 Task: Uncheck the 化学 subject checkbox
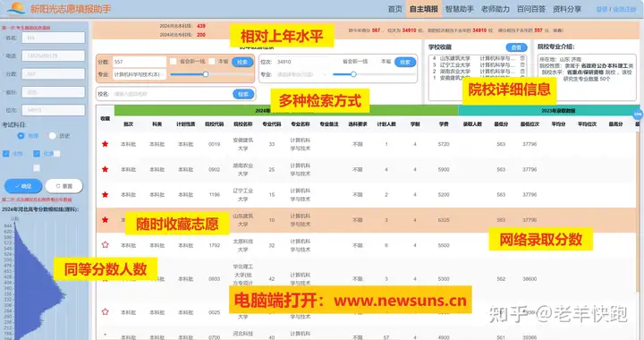click(x=37, y=154)
